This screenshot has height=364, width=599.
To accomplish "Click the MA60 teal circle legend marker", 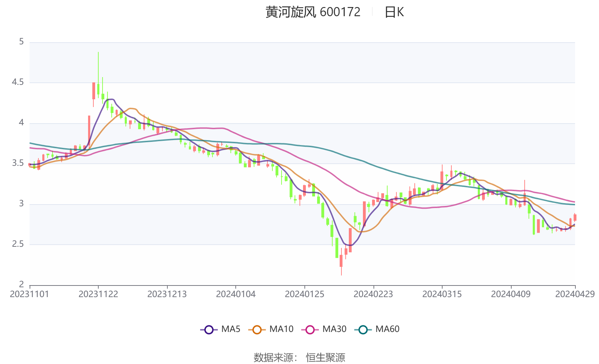I will click(x=363, y=330).
